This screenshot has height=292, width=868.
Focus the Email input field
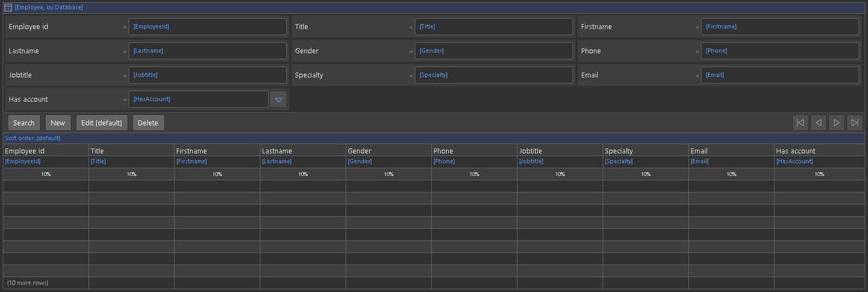(780, 75)
